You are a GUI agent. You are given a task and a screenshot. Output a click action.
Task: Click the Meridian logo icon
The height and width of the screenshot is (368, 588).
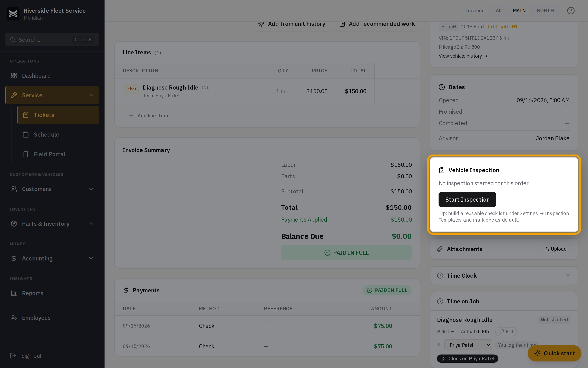[x=13, y=14]
